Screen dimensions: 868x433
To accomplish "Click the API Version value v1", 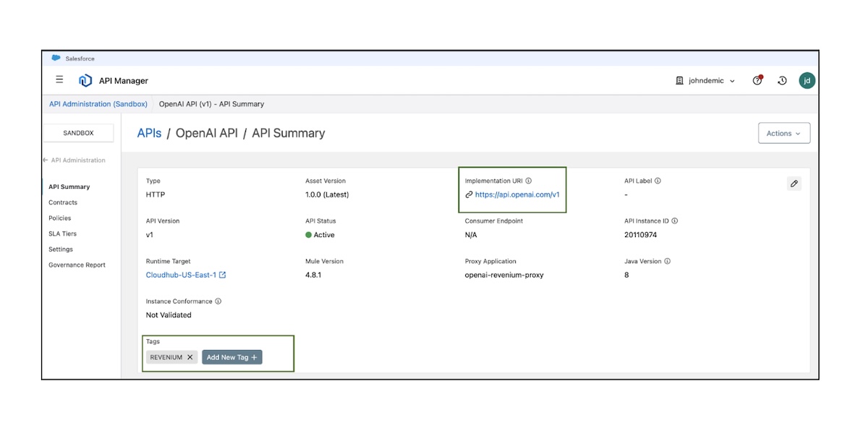I will [150, 235].
